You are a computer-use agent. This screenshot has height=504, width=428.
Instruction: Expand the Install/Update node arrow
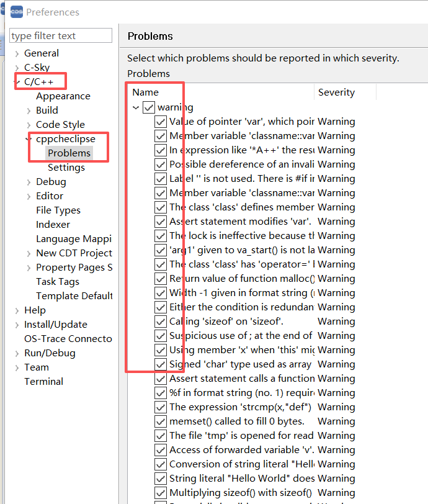[17, 325]
